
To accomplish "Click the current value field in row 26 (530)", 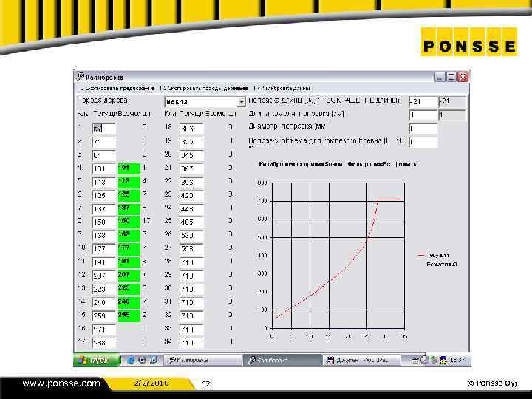I will (191, 236).
